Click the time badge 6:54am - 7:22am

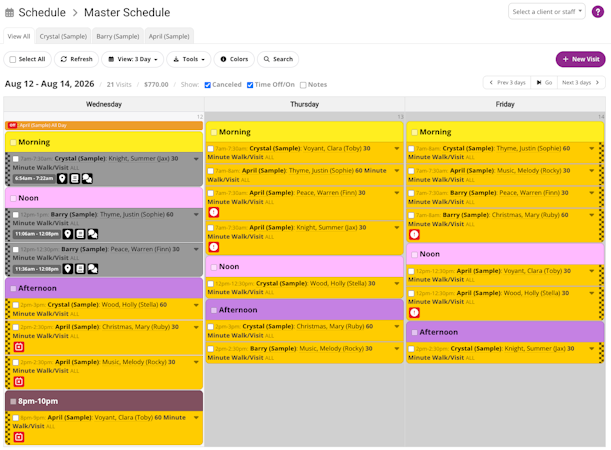pyautogui.click(x=34, y=178)
